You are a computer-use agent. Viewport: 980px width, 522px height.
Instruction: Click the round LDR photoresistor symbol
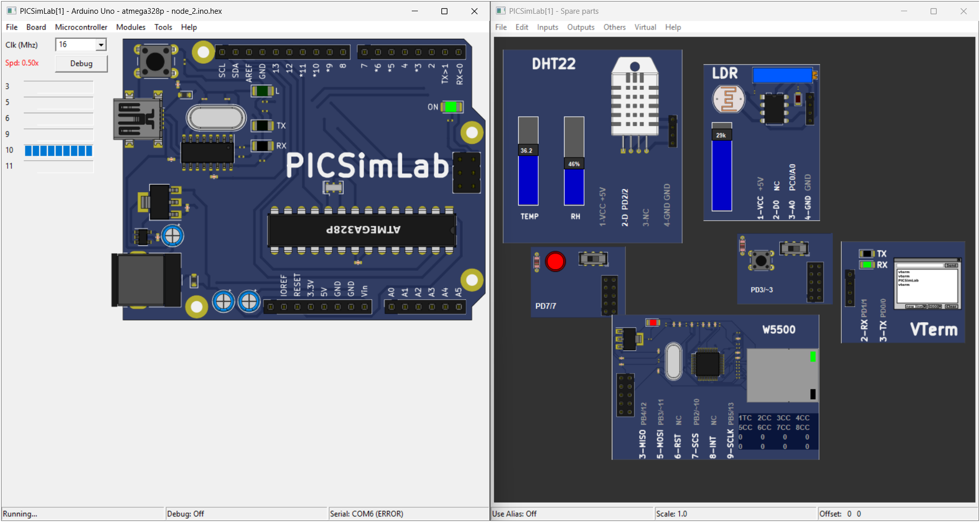pyautogui.click(x=729, y=99)
